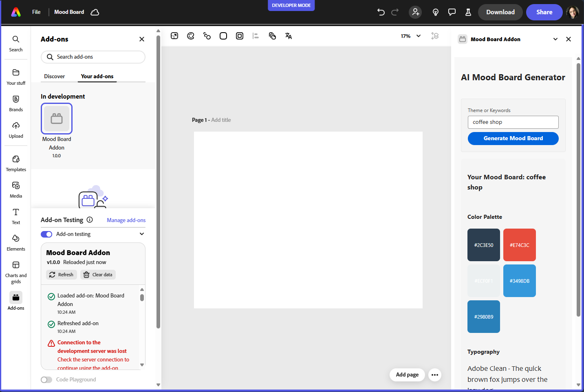Click the resize tool in canvas toolbar
Screen dimensions: 584x392
(174, 36)
